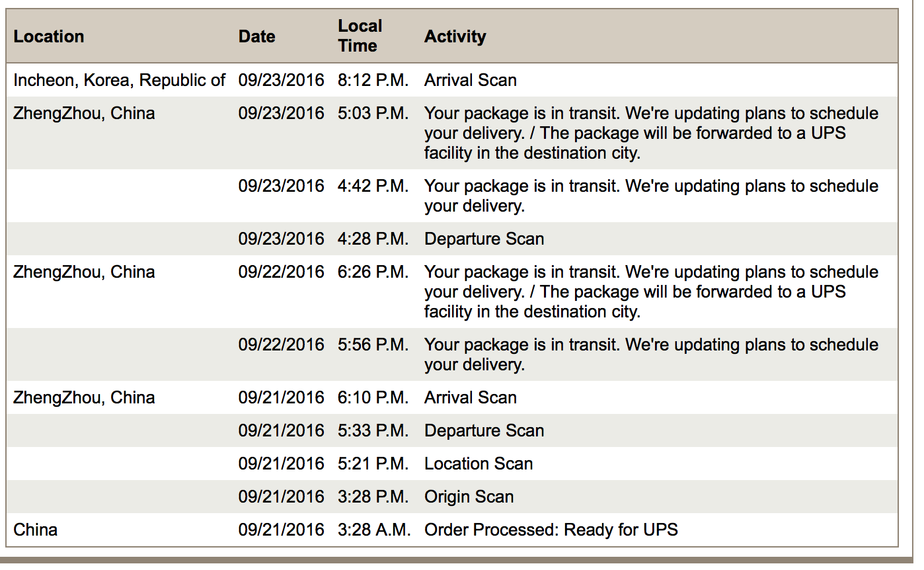
Task: Select ZhengZhou, China beside 6:26 P.M.
Action: pos(84,272)
